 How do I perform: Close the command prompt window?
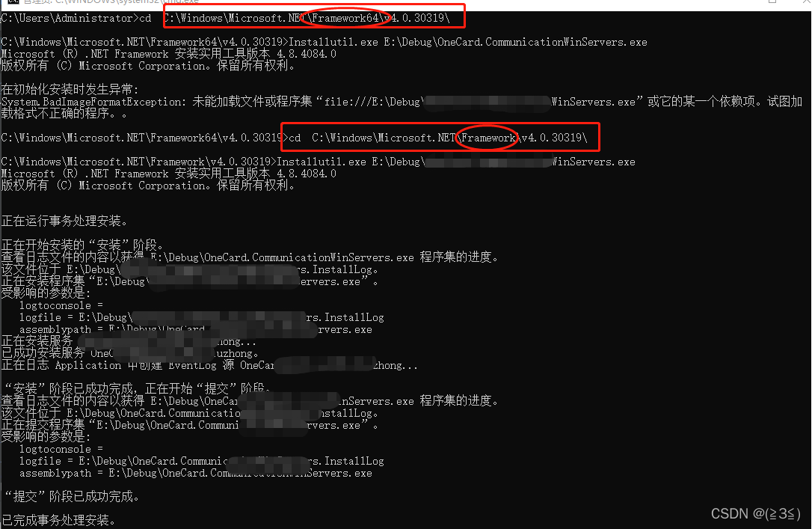[x=805, y=1]
